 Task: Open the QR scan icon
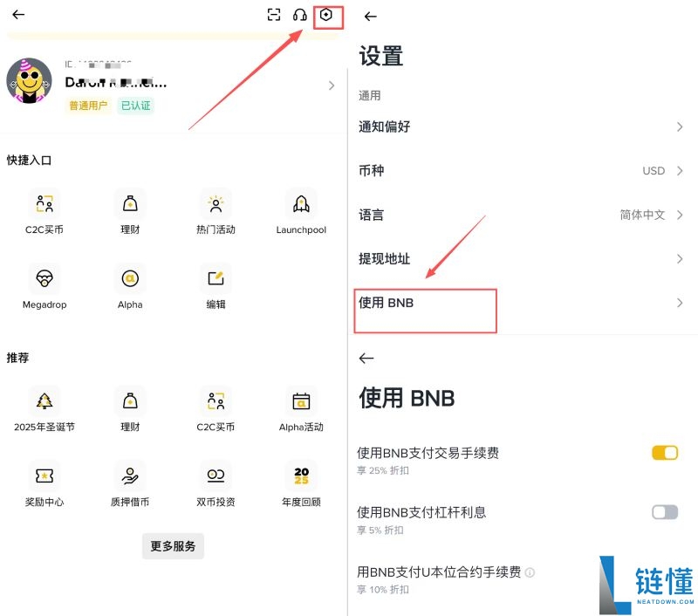[274, 15]
